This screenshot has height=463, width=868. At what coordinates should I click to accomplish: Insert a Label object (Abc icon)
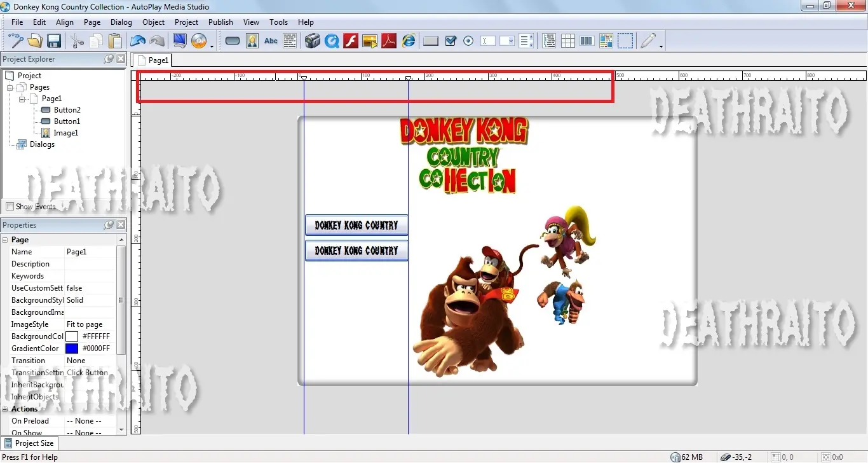point(271,41)
